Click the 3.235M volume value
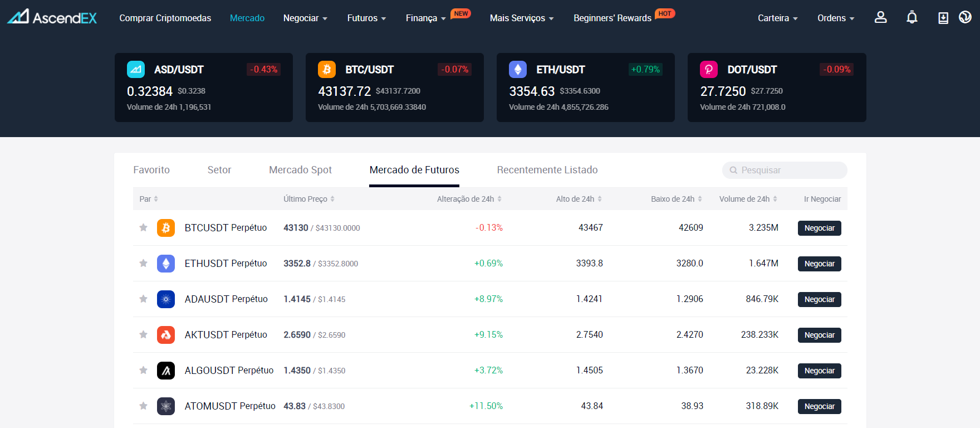 point(763,228)
